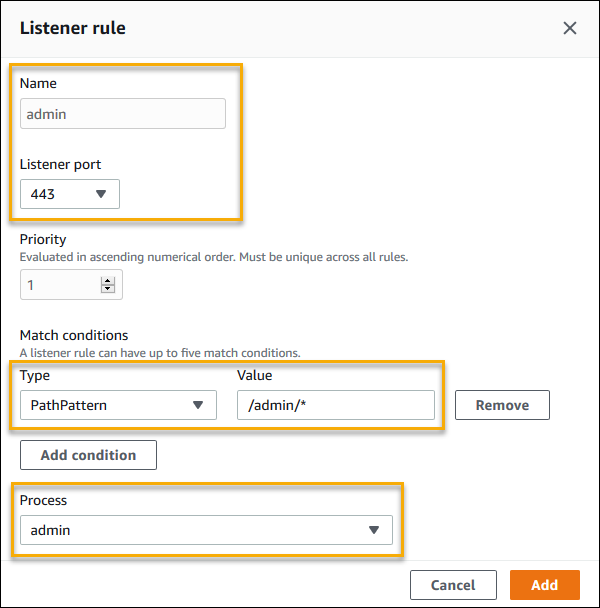This screenshot has height=608, width=600.
Task: Click the Process dropdown arrow icon
Action: coord(374,530)
